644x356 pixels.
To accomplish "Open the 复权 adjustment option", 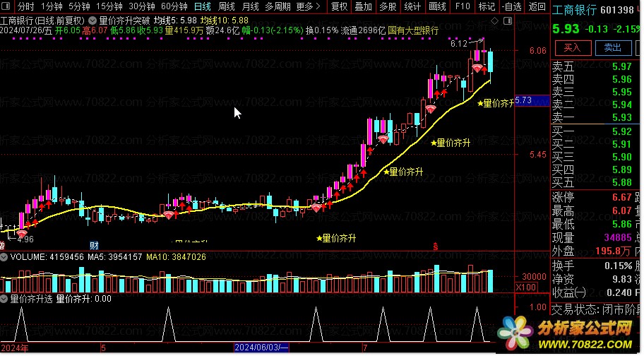I will (339, 6).
